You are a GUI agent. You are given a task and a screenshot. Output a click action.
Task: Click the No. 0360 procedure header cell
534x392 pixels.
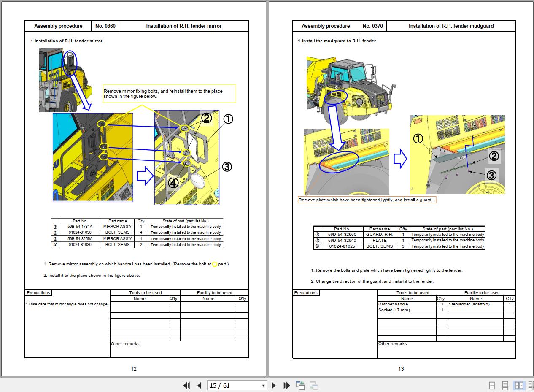point(105,26)
